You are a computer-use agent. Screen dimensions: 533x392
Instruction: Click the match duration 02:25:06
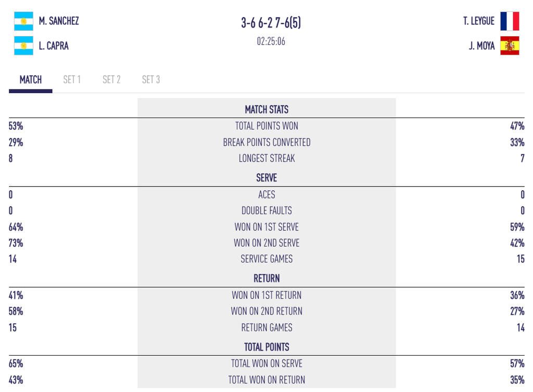click(x=271, y=42)
